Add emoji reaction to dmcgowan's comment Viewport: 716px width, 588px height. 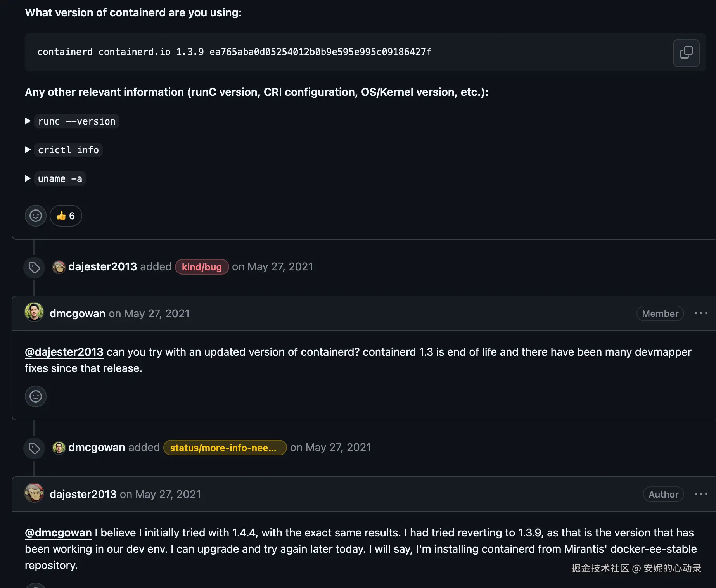pyautogui.click(x=36, y=396)
